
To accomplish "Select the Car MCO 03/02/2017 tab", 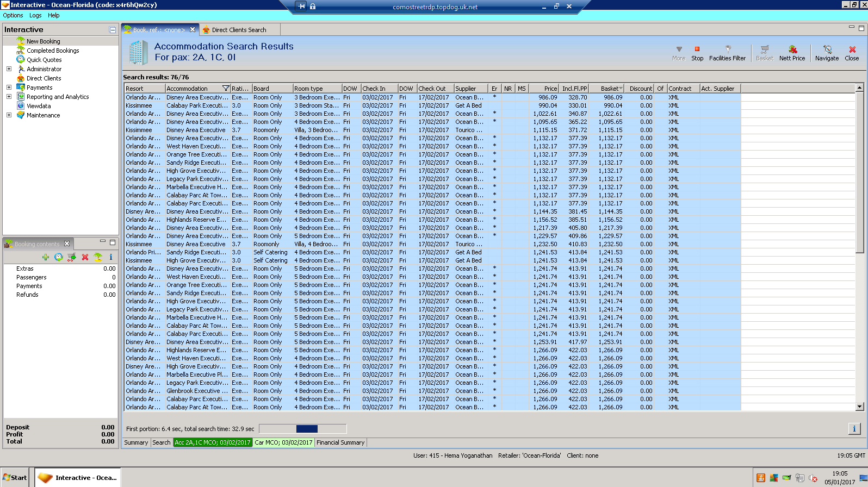I will point(284,442).
